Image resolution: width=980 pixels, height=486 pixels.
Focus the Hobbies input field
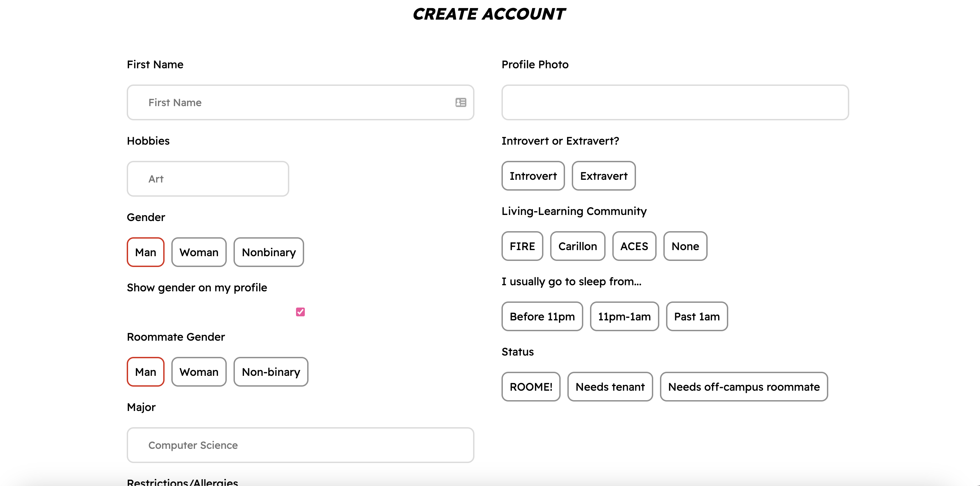208,179
